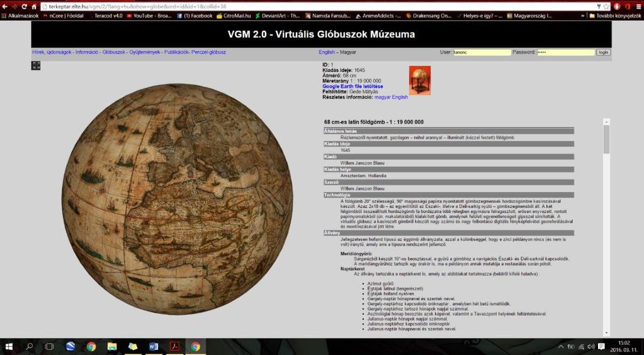
Task: Open the Drakensang Online bookmark
Action: pyautogui.click(x=428, y=16)
